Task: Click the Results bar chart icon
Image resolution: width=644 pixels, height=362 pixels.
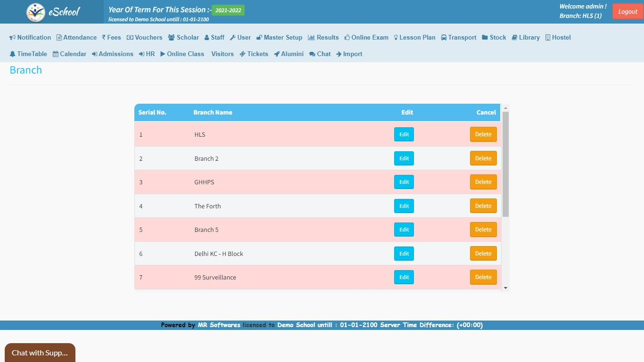Action: click(311, 38)
